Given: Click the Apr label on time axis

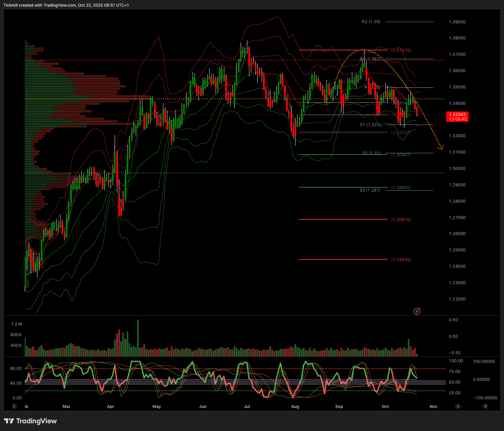Looking at the screenshot, I should [x=111, y=407].
